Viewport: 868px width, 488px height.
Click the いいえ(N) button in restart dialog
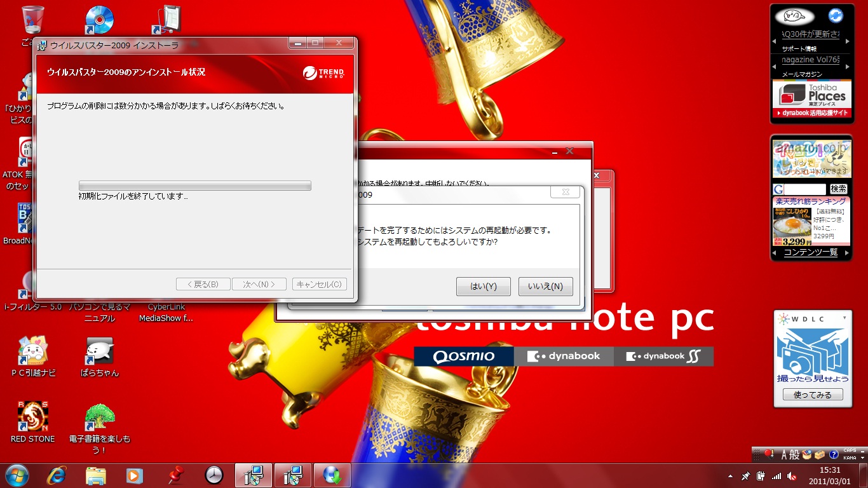545,287
